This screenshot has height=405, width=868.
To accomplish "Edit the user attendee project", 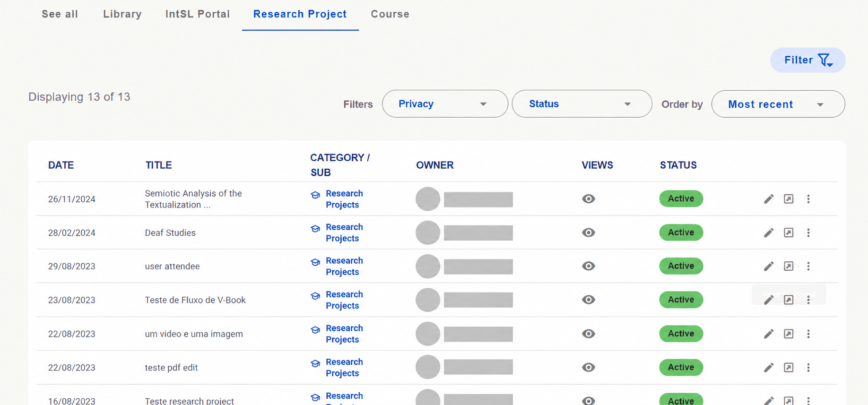I will 769,266.
